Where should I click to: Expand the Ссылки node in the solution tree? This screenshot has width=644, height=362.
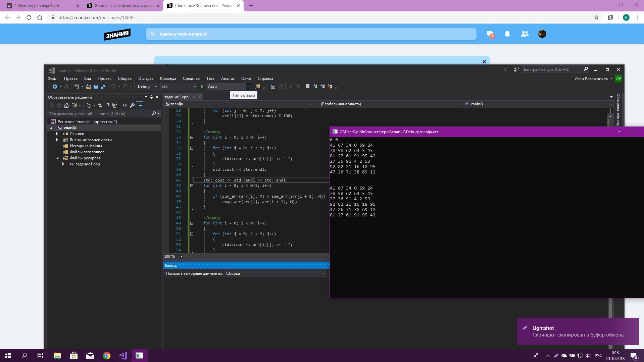click(x=57, y=134)
